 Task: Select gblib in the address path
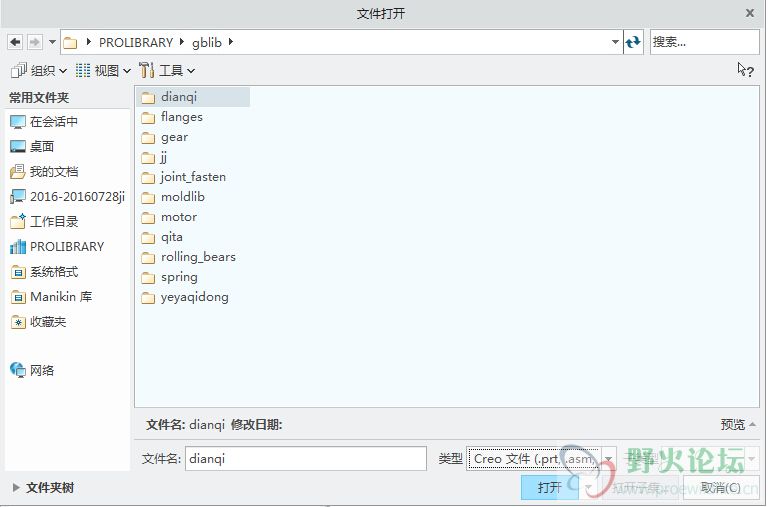(206, 43)
